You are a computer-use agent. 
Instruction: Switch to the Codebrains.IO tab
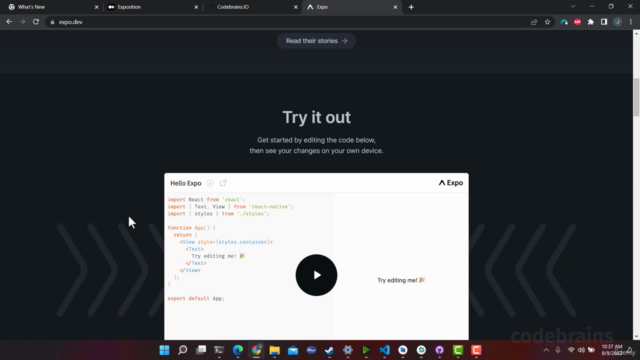(251, 7)
